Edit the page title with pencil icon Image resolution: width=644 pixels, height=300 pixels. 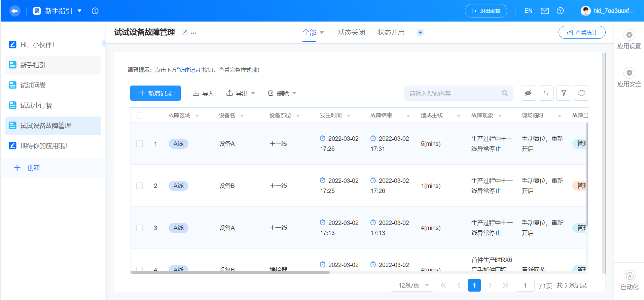point(184,32)
